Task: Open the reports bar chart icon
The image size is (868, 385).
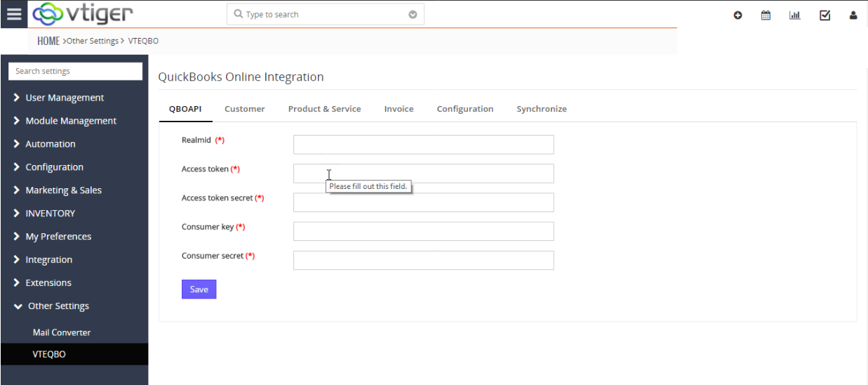Action: 795,15
